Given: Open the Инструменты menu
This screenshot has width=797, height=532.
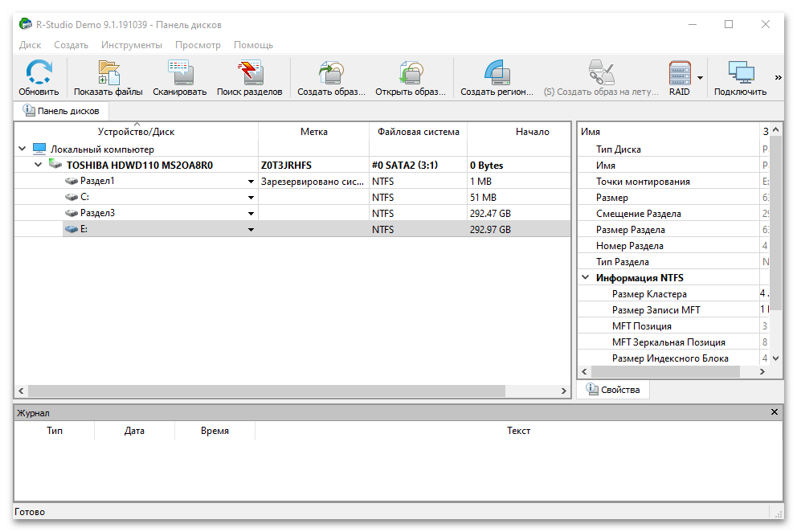Looking at the screenshot, I should (x=132, y=45).
